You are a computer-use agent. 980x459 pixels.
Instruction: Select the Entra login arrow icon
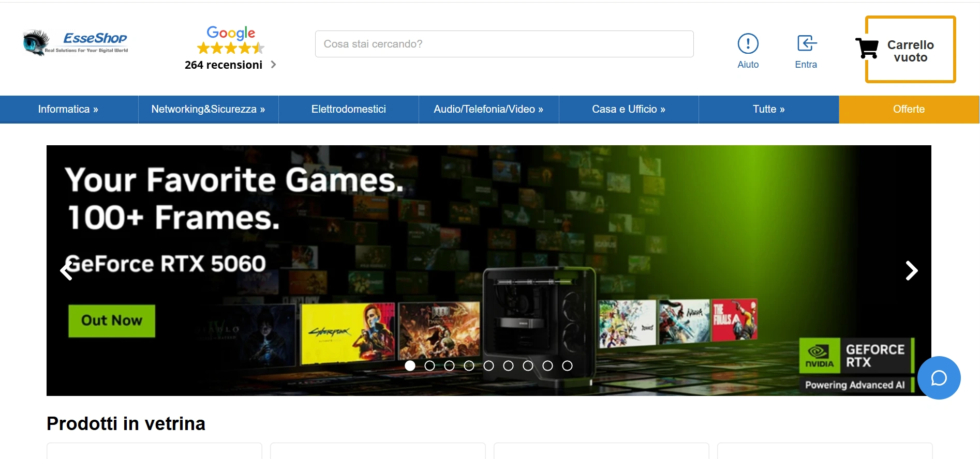coord(807,43)
